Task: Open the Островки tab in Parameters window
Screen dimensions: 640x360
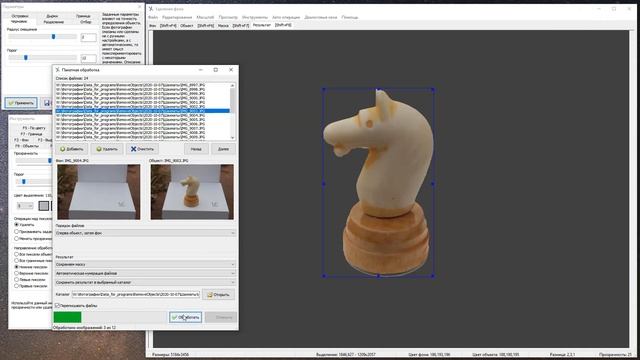Action: tap(20, 16)
